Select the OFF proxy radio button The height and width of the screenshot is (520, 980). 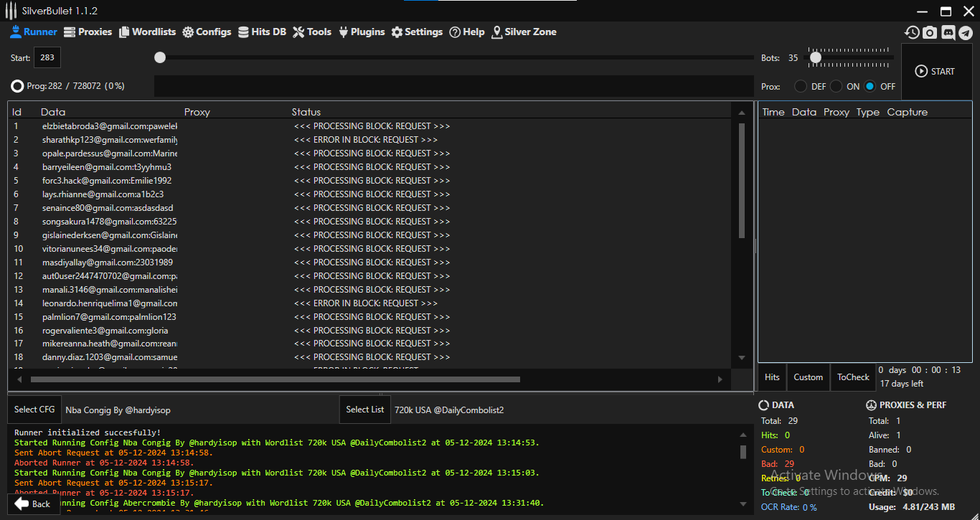pos(870,86)
